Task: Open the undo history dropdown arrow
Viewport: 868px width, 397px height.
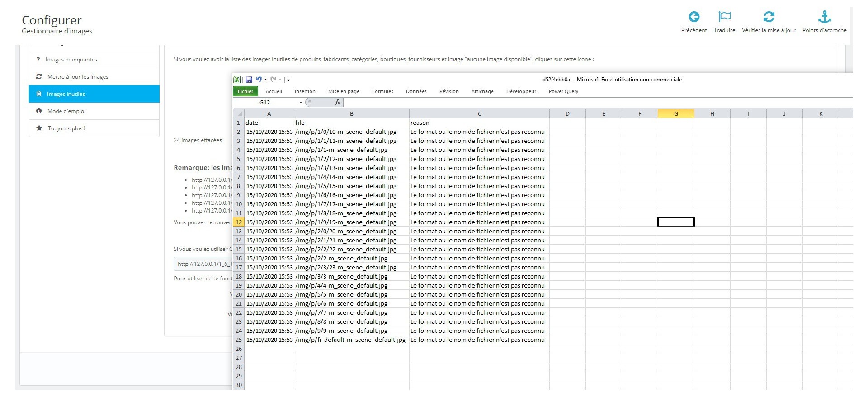Action: click(265, 80)
